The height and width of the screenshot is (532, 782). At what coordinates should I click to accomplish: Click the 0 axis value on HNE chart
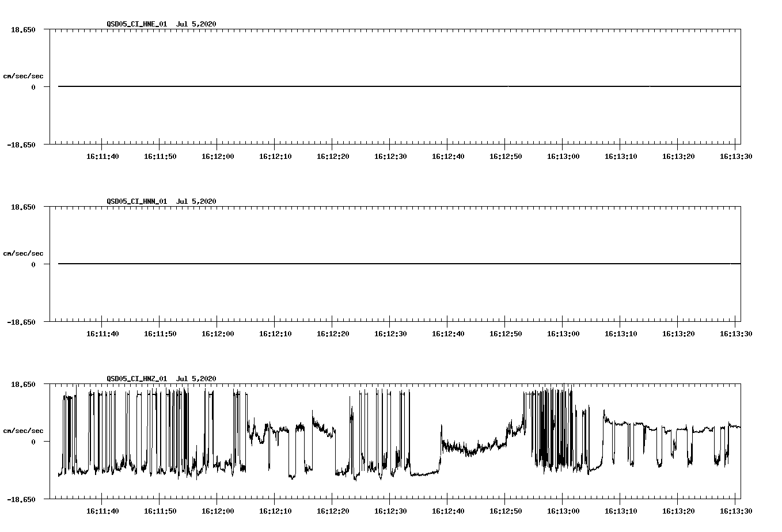pyautogui.click(x=33, y=87)
